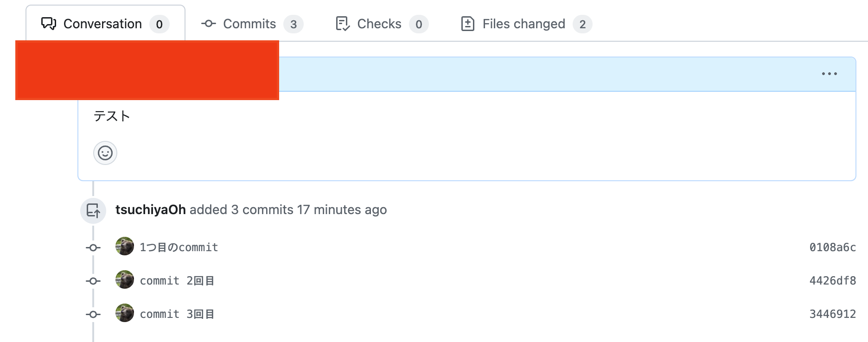Image resolution: width=868 pixels, height=342 pixels.
Task: Open the commit titled 1つ目のcommit
Action: 179,247
